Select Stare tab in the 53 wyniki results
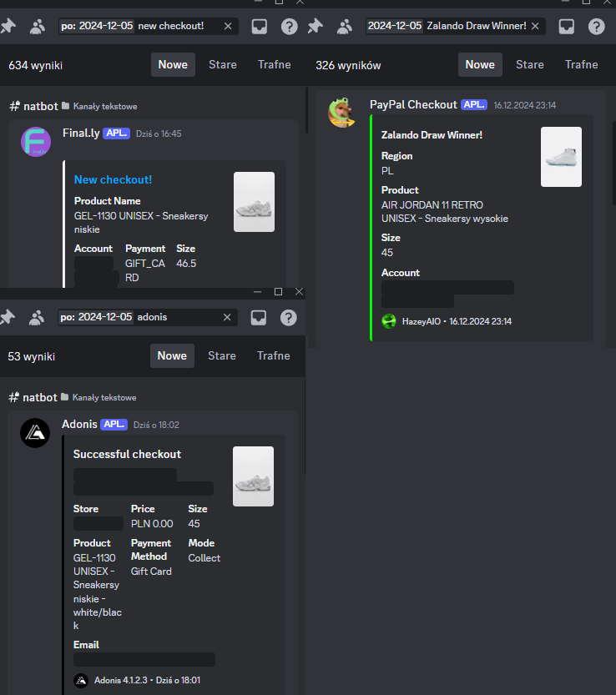The height and width of the screenshot is (695, 616). click(222, 356)
